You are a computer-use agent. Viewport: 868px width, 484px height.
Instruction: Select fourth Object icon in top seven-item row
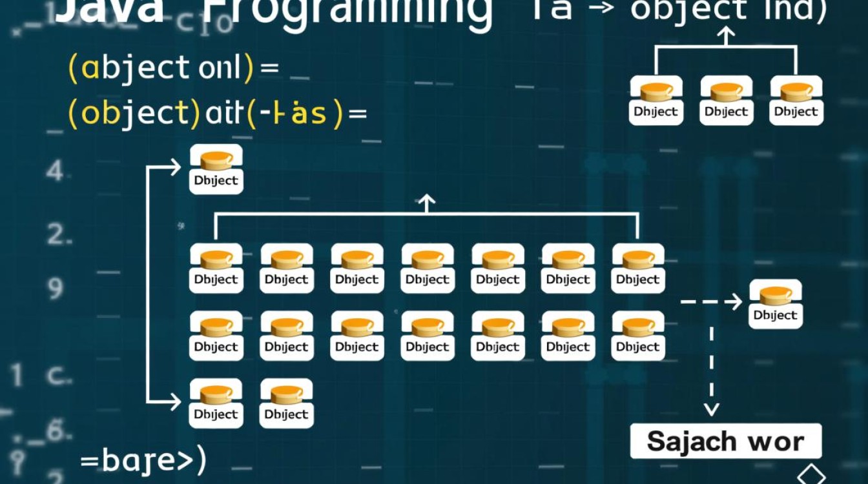coord(428,268)
